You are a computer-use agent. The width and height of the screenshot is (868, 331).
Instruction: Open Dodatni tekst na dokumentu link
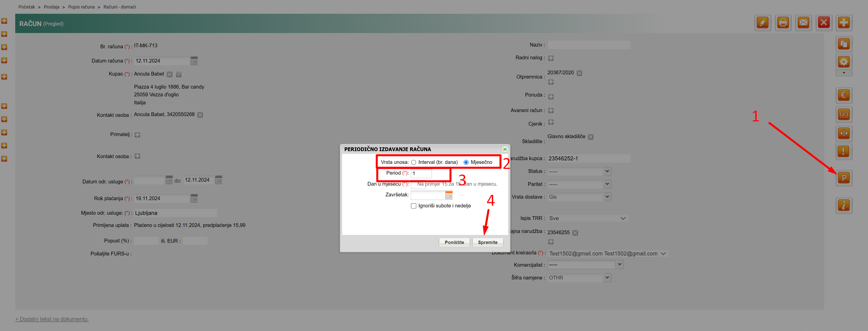52,319
